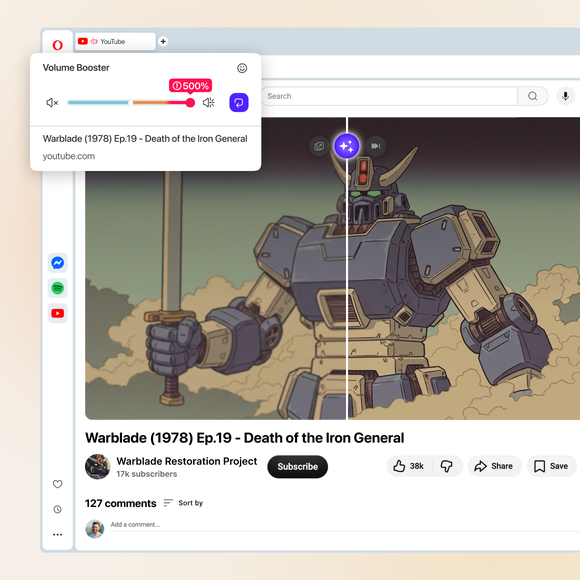Screen dimensions: 580x580
Task: Click the 500% volume slider handle
Action: click(190, 102)
